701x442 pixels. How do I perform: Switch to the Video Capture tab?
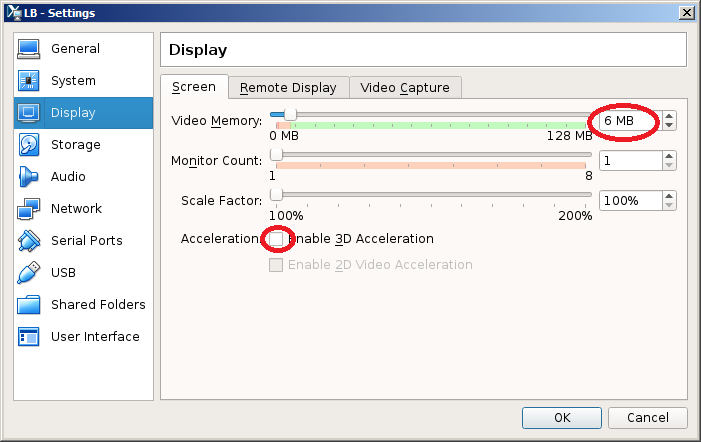[x=405, y=88]
